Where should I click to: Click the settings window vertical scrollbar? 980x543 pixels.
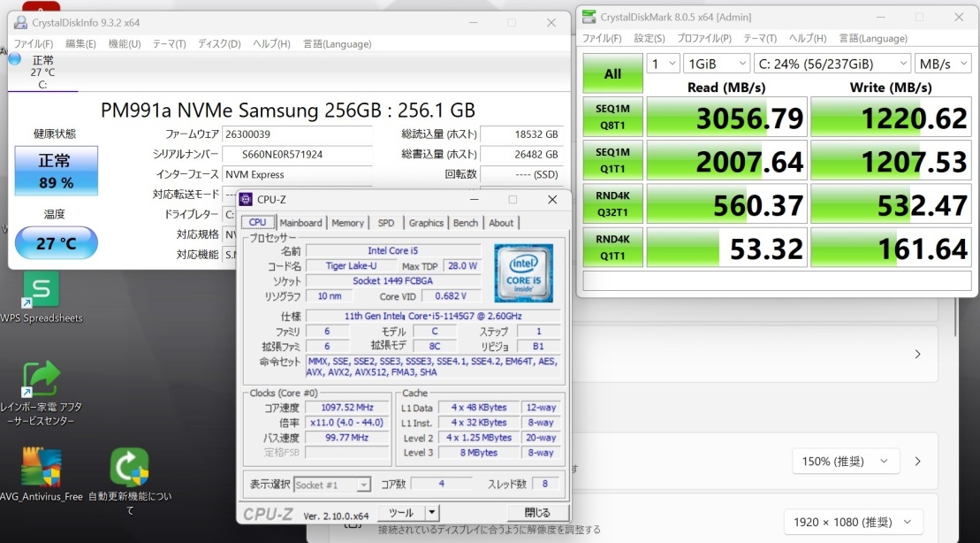point(957,318)
